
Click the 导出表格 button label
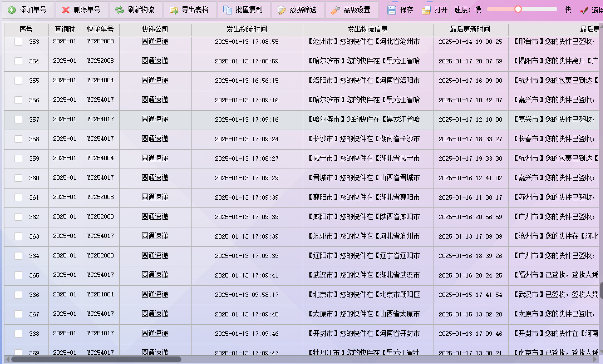[195, 10]
